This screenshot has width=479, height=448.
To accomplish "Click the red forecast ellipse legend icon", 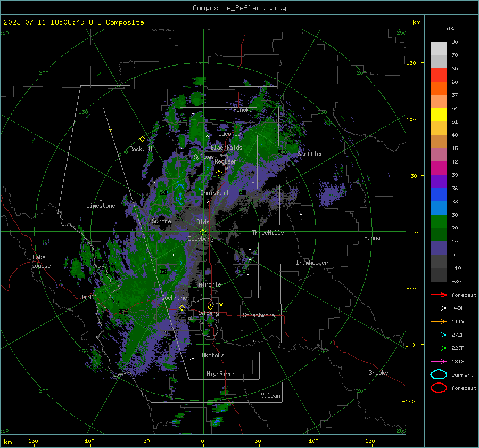I will 439,388.
